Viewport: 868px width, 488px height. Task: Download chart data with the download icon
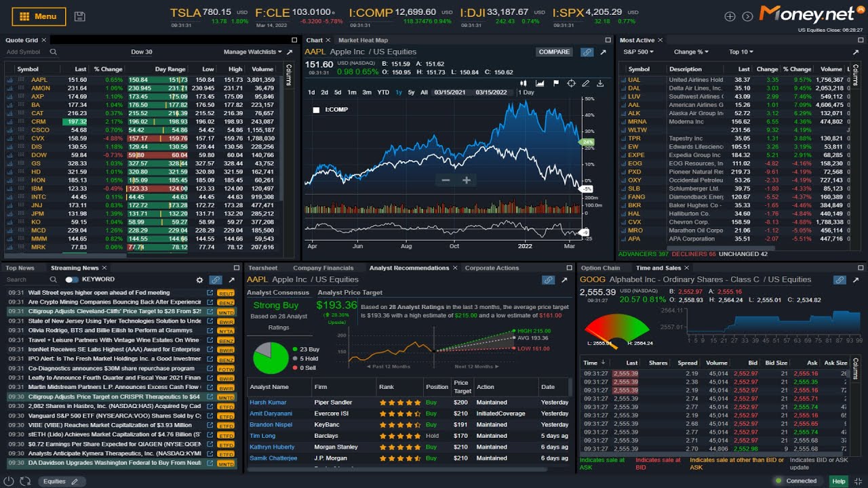click(600, 83)
